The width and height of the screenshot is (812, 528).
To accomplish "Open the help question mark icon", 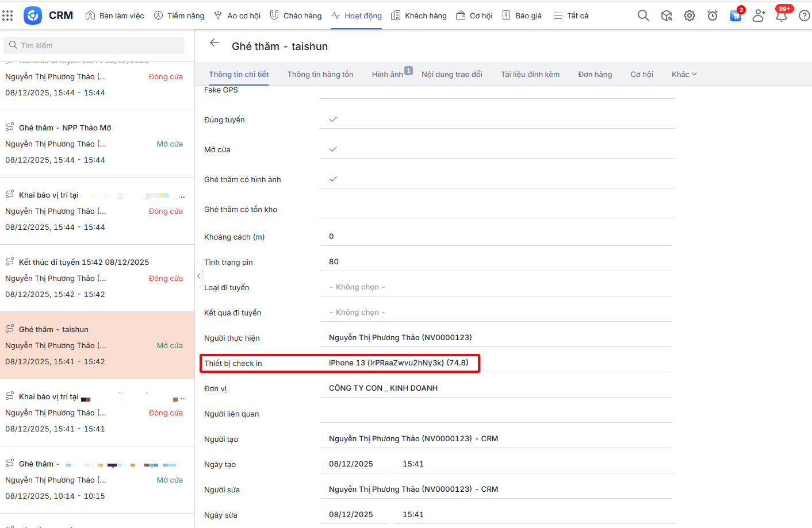I will (804, 16).
